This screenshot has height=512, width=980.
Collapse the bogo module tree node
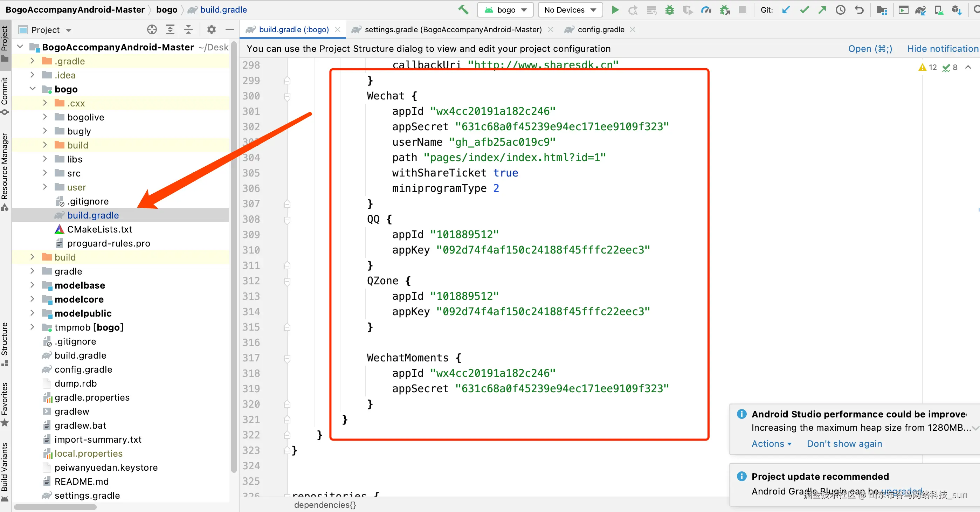click(x=32, y=89)
